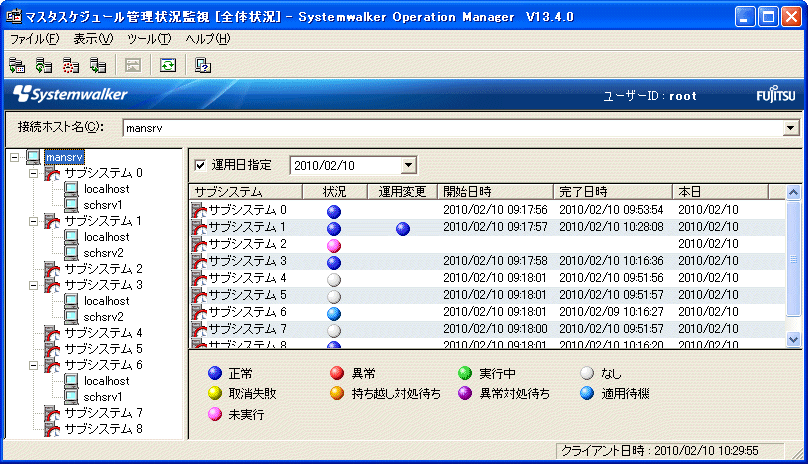Click the green refresh toolbar icon
The image size is (808, 464).
click(168, 65)
